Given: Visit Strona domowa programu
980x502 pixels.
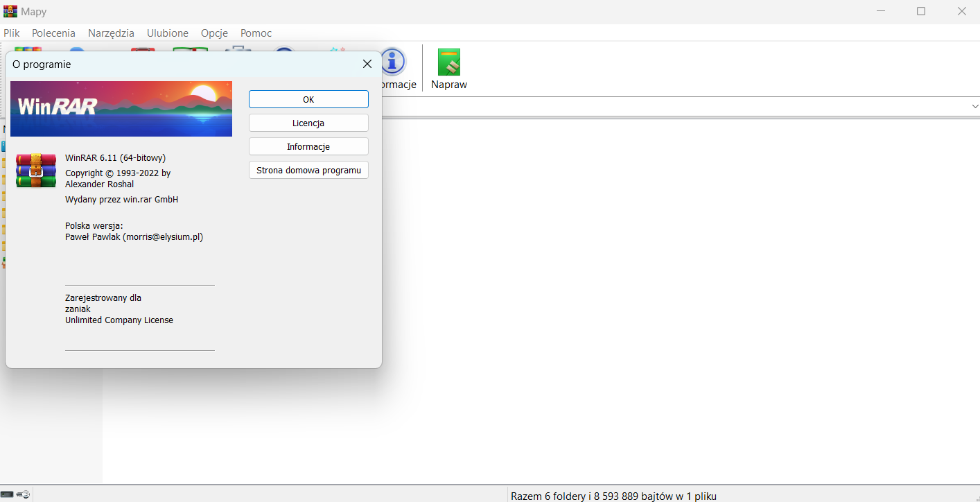Looking at the screenshot, I should pos(308,170).
